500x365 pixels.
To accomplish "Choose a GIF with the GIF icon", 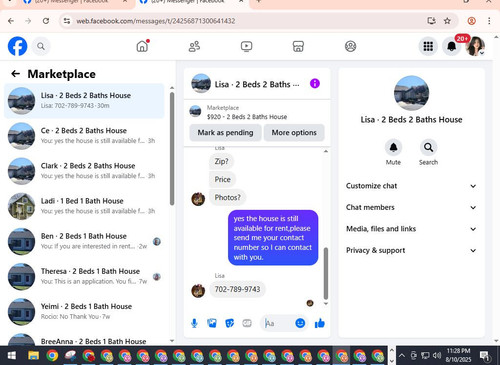I will click(x=247, y=323).
